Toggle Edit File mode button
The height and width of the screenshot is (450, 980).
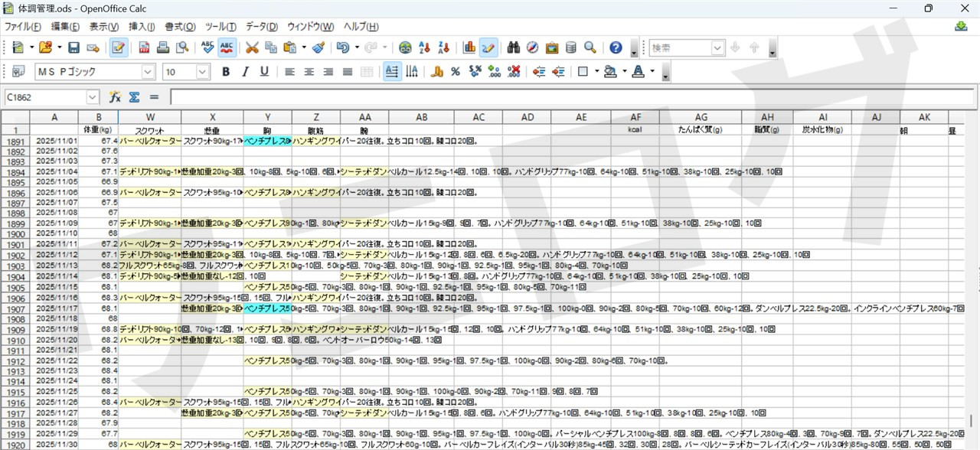click(118, 47)
